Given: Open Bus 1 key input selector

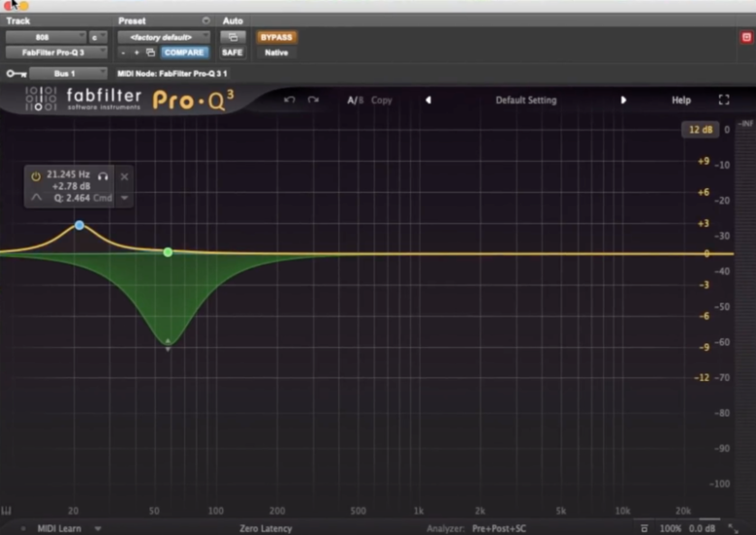Looking at the screenshot, I should [68, 74].
